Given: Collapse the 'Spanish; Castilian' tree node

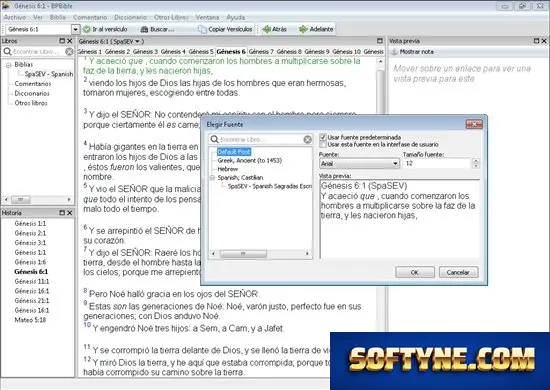Looking at the screenshot, I should click(212, 178).
